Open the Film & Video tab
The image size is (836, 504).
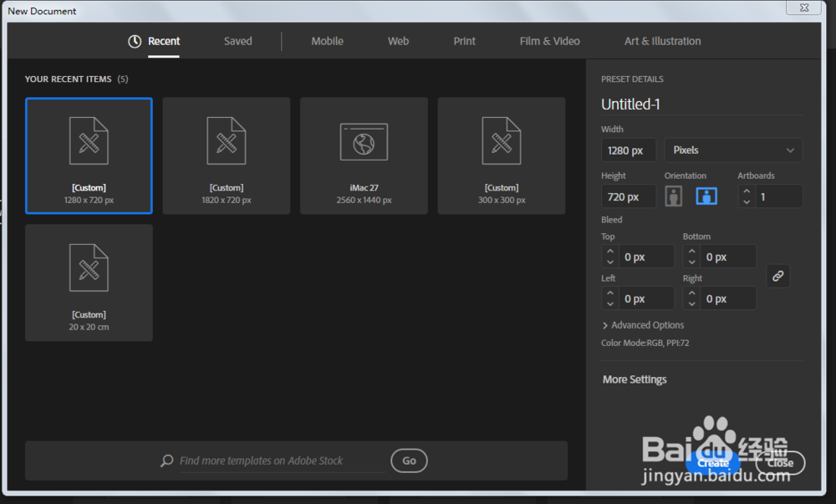tap(550, 41)
